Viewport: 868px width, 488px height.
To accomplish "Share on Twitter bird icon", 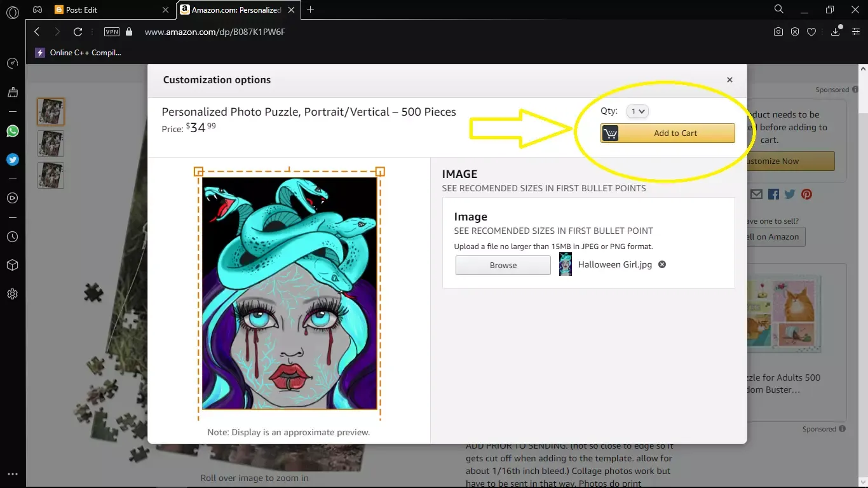I will coord(790,194).
